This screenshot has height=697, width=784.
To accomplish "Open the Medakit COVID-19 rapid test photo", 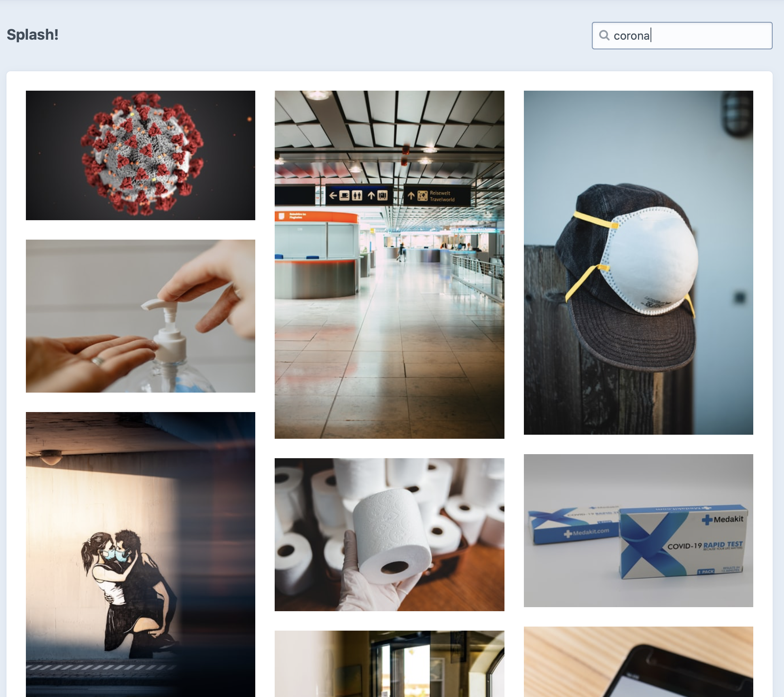I will click(x=638, y=531).
